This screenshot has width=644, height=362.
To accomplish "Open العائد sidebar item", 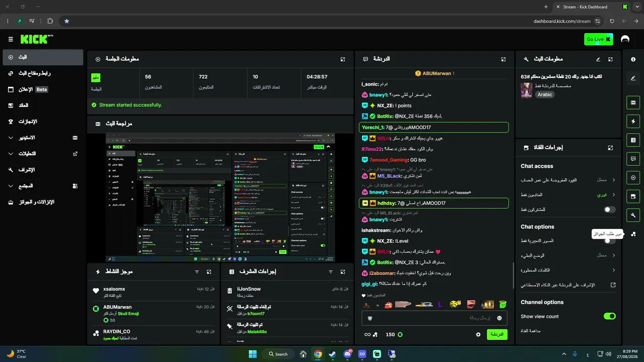I will 43,106.
